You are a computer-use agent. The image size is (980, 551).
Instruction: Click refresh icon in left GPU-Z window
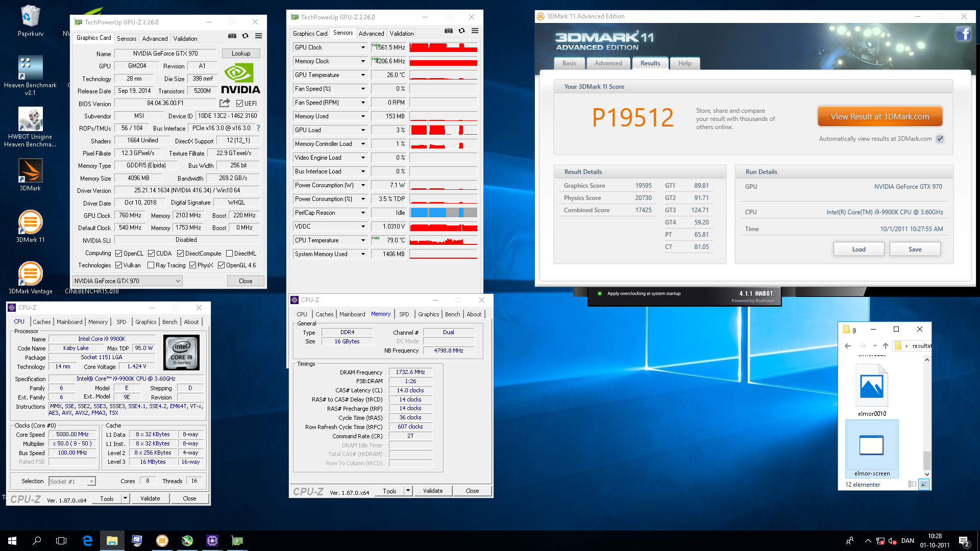click(245, 36)
